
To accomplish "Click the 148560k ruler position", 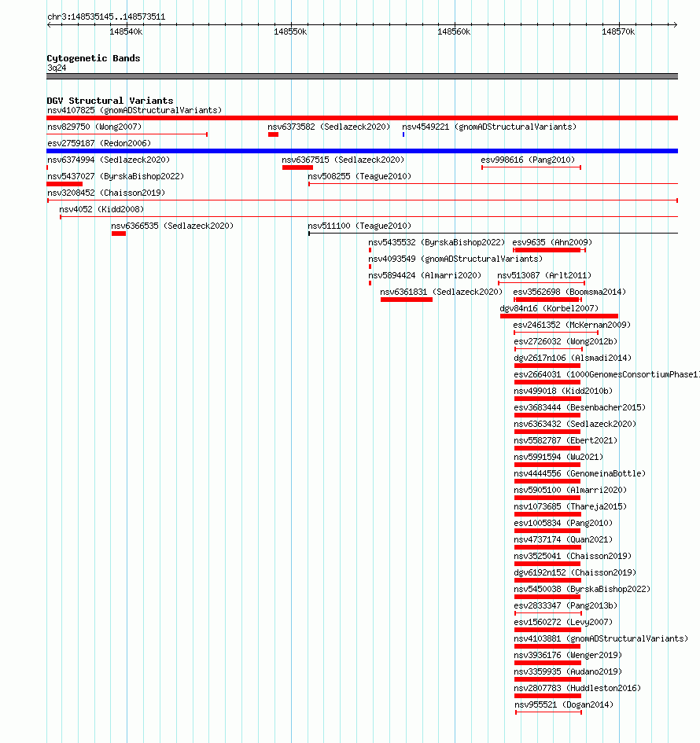I will (x=454, y=31).
